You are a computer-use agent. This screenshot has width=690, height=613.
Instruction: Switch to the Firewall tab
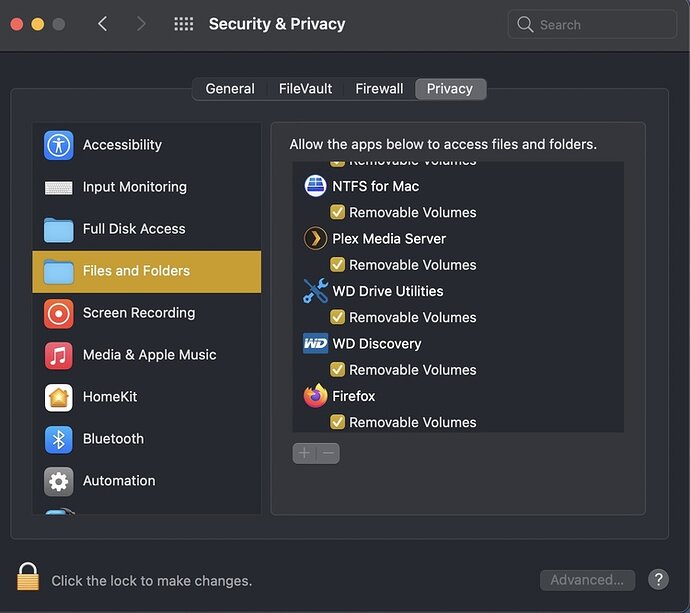tap(379, 89)
